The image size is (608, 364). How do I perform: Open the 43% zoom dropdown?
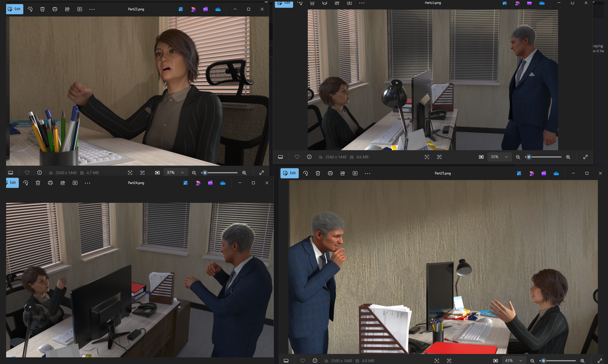pyautogui.click(x=513, y=360)
